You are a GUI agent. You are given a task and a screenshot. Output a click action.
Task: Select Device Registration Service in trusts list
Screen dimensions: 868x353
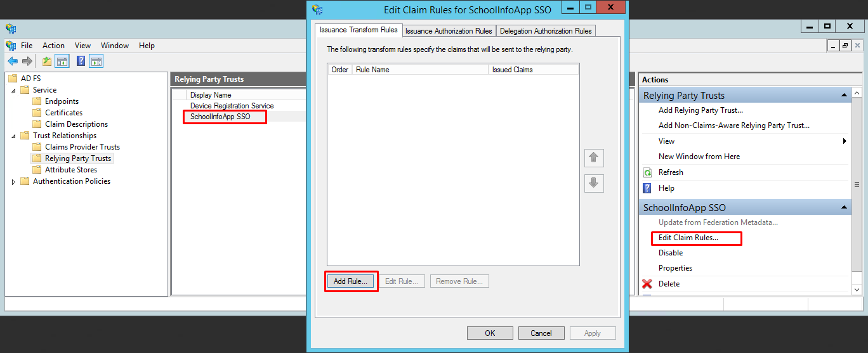tap(232, 106)
